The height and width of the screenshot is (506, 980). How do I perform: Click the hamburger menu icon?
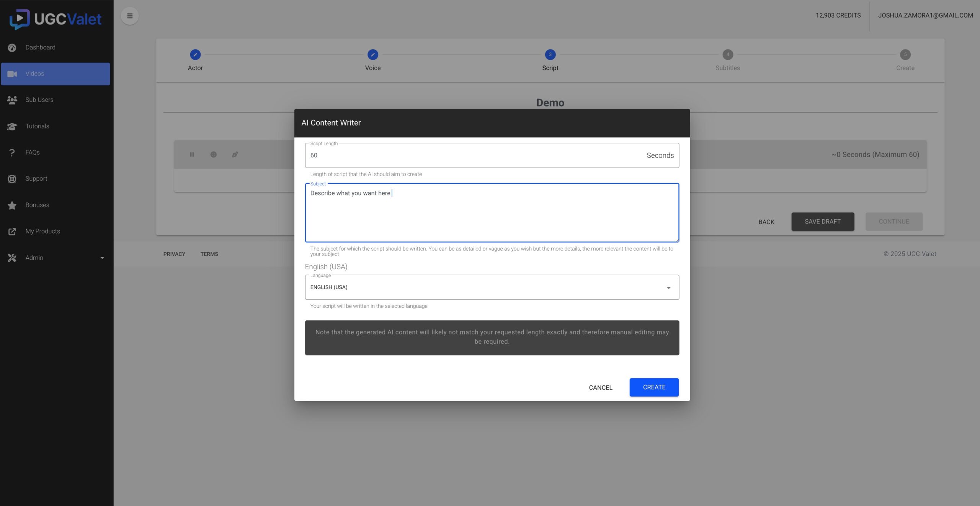click(x=130, y=16)
